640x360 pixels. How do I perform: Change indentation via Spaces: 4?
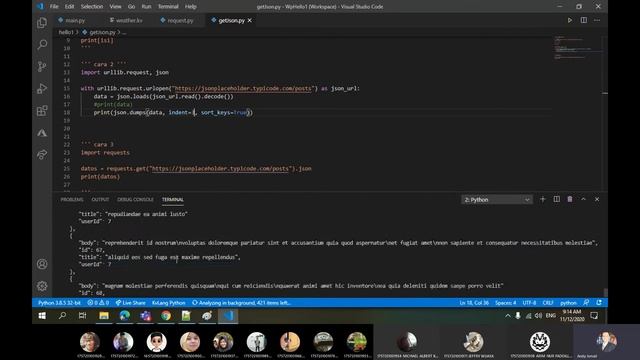[x=505, y=303]
